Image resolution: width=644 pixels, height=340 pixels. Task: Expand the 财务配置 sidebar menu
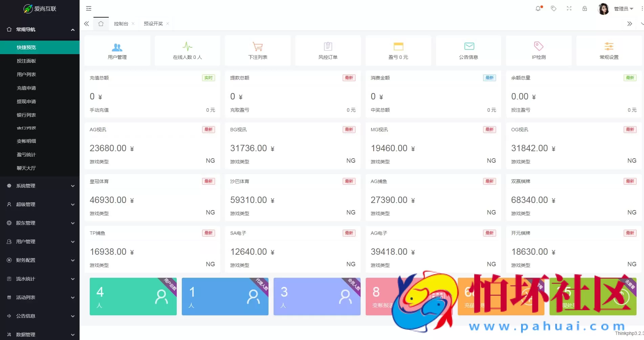[40, 260]
